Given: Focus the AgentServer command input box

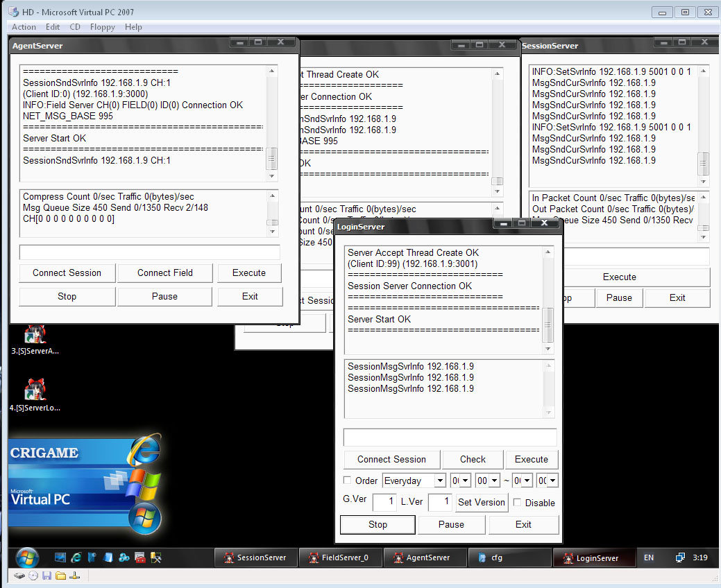Looking at the screenshot, I should pyautogui.click(x=150, y=252).
